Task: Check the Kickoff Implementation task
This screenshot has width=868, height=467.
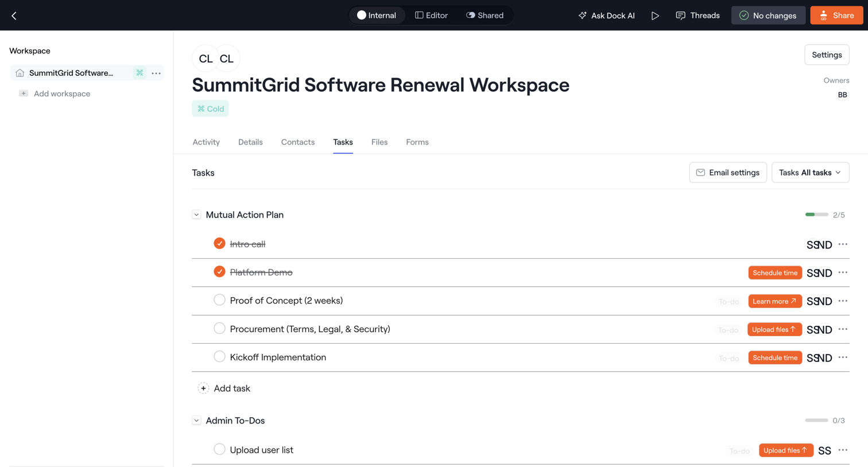Action: 219,357
